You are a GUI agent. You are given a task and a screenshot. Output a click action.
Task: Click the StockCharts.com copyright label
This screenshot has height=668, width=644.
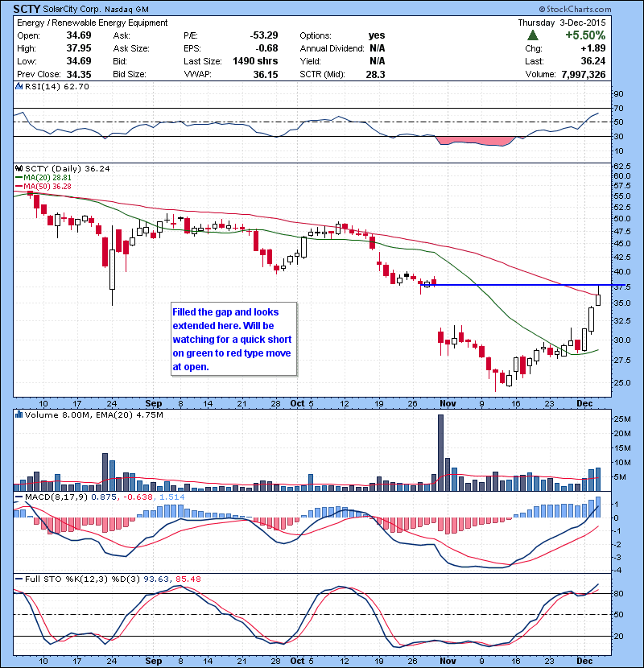click(575, 9)
